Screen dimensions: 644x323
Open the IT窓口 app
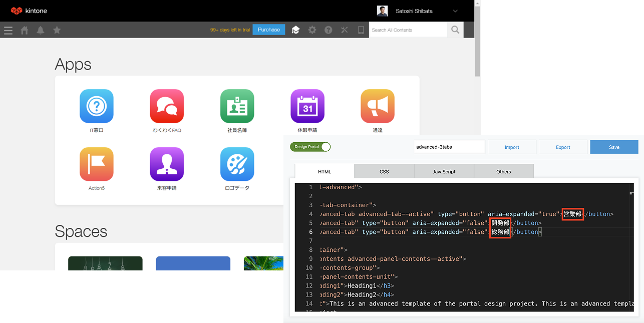[x=96, y=106]
